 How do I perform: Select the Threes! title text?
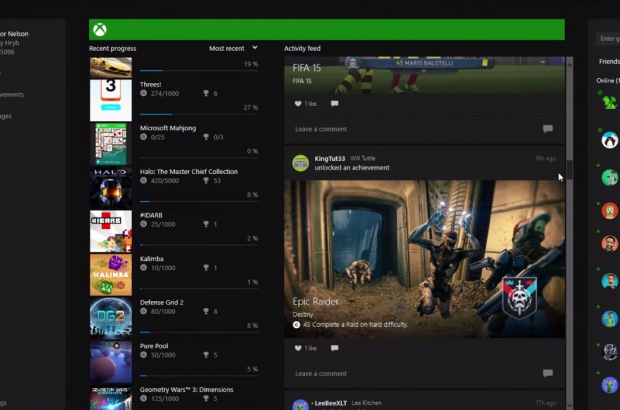coord(150,84)
